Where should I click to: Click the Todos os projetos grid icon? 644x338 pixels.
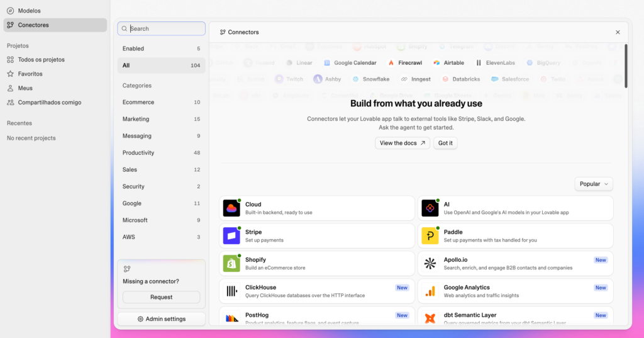tap(10, 60)
